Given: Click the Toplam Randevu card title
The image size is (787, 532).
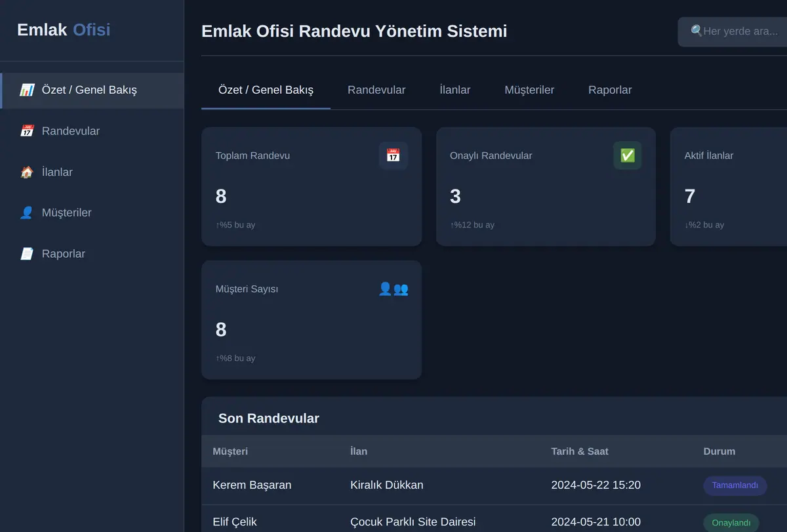Looking at the screenshot, I should click(x=252, y=156).
